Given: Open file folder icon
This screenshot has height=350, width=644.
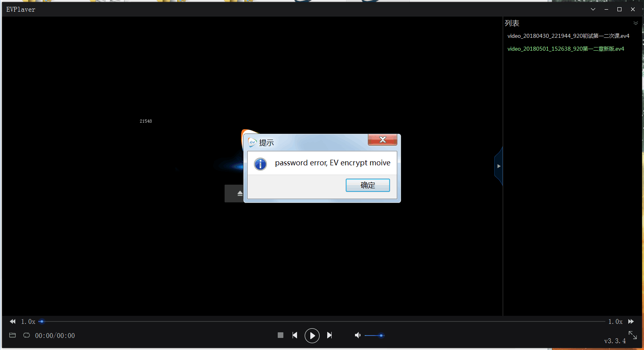Looking at the screenshot, I should point(12,336).
